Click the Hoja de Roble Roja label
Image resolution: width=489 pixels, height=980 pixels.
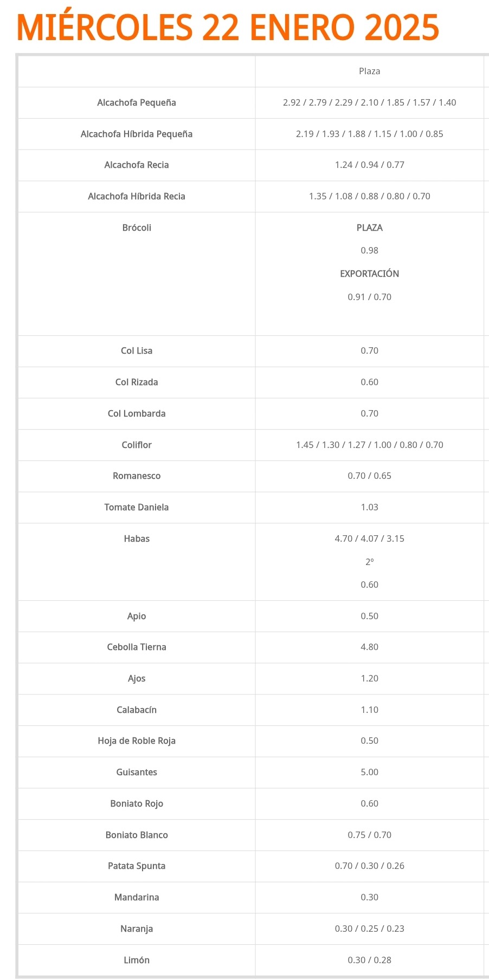tap(137, 741)
